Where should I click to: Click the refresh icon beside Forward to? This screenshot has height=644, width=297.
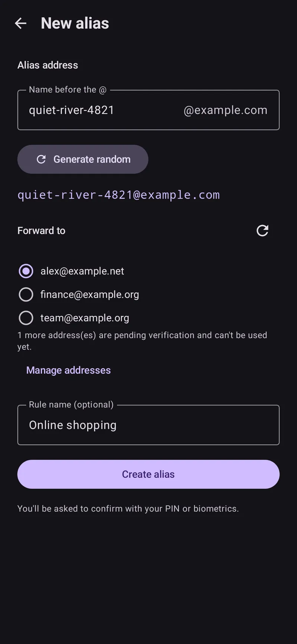point(262,231)
